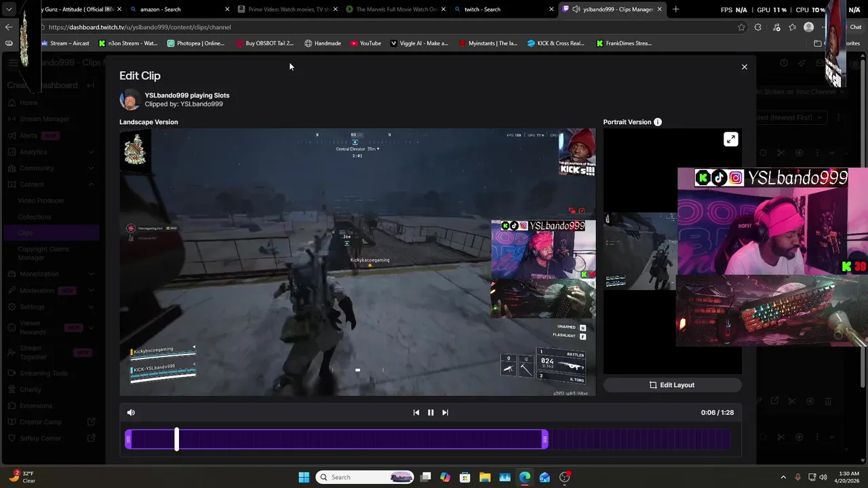Click the 0:06 / 1:28 time readout

(x=717, y=412)
